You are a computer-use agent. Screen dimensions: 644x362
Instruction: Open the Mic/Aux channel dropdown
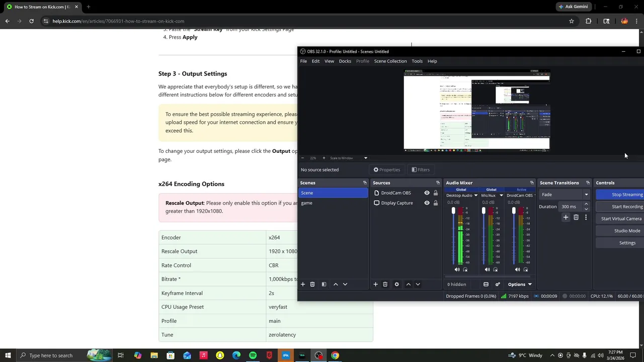click(x=501, y=196)
